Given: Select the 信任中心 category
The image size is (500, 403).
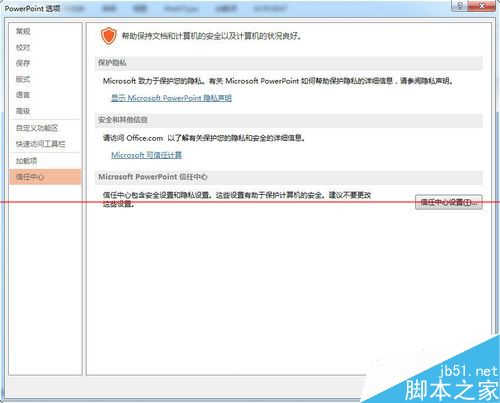Looking at the screenshot, I should pos(45,177).
